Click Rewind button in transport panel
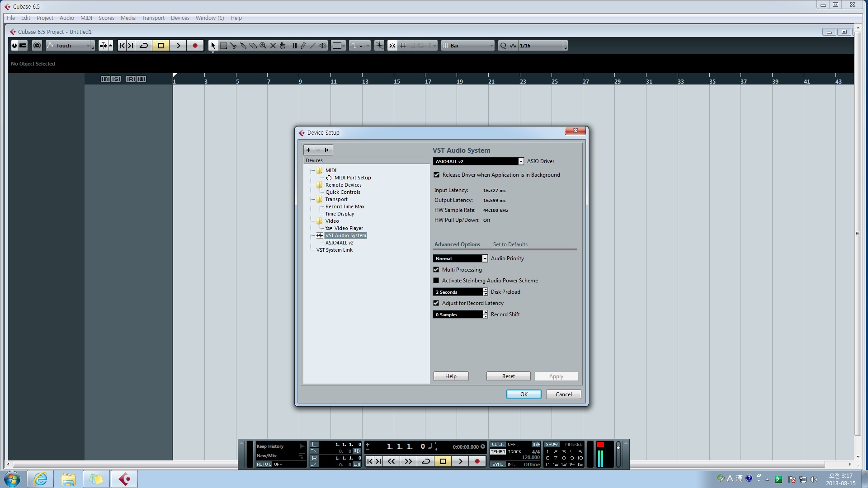868x488 pixels. [x=391, y=461]
